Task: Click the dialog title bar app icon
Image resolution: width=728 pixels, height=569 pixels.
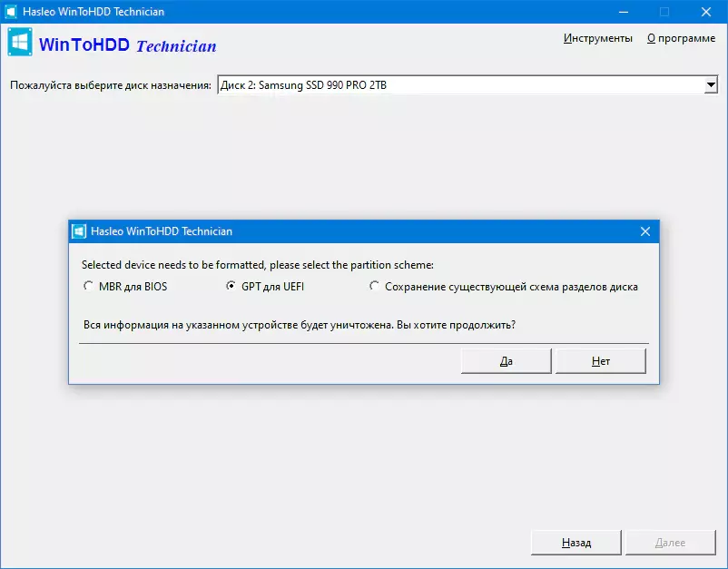Action: pyautogui.click(x=78, y=231)
